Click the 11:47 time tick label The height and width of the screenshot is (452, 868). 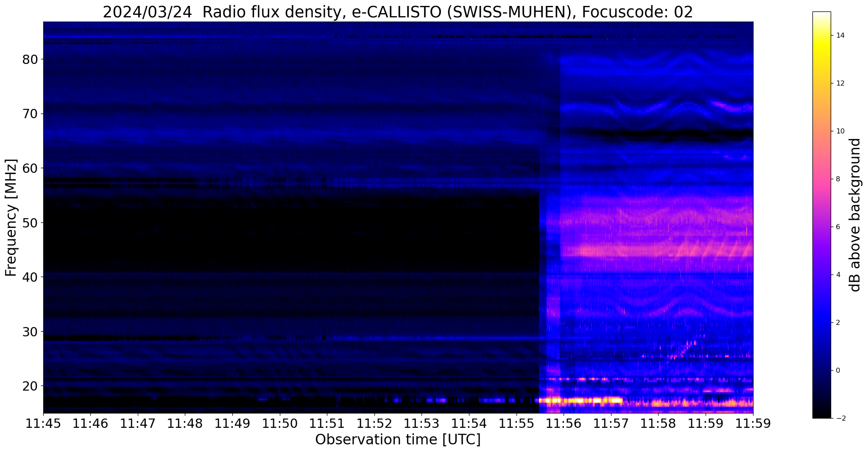pos(138,424)
